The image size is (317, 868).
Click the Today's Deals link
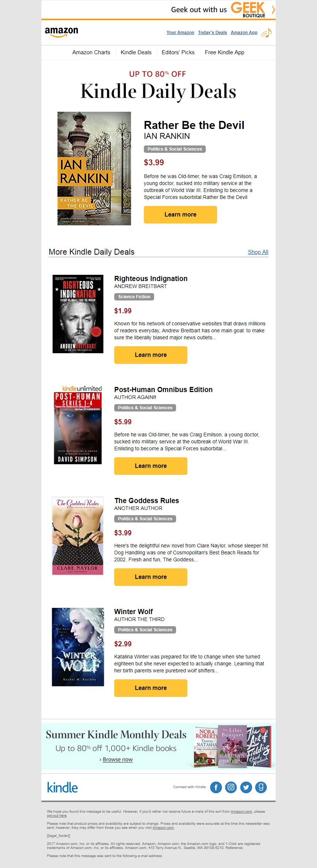tap(212, 33)
